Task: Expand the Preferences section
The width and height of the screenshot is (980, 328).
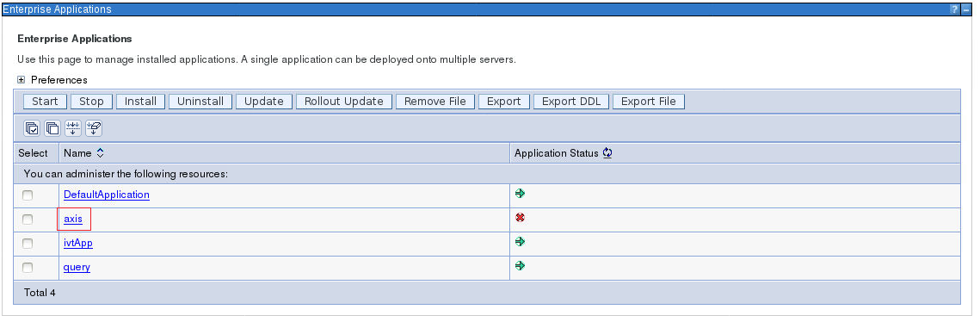Action: pos(22,80)
